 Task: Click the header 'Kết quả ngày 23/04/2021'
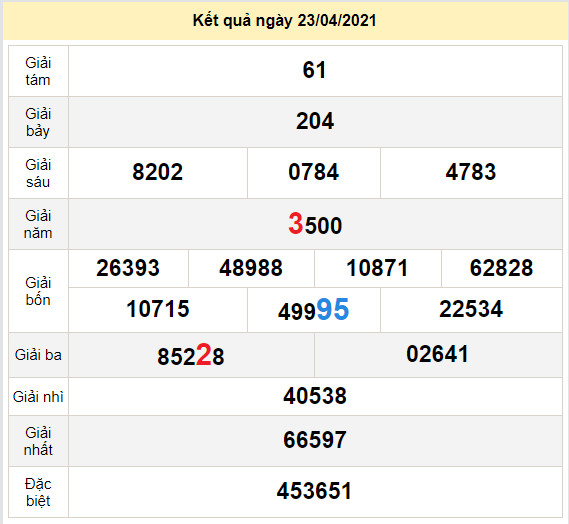(284, 21)
